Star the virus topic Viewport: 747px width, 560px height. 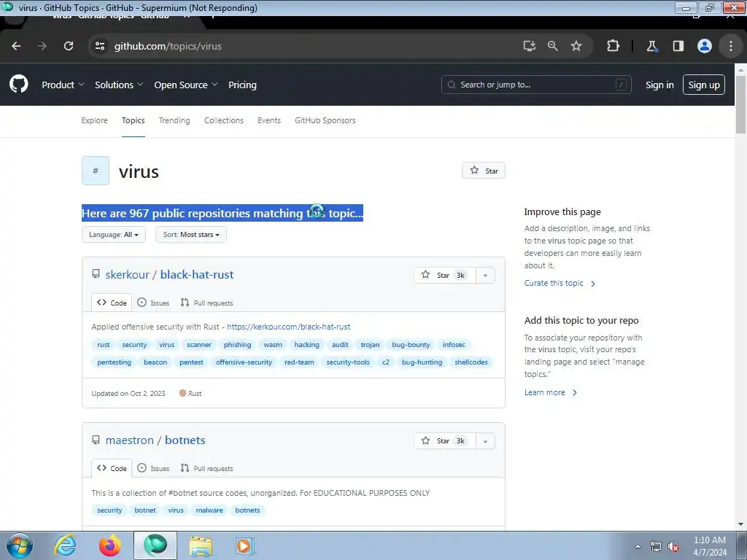click(x=484, y=171)
